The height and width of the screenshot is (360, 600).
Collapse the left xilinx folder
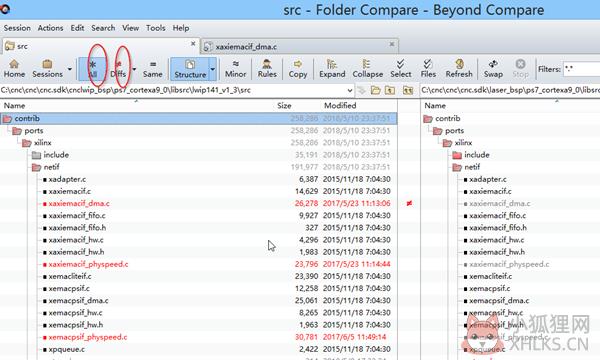pos(27,143)
